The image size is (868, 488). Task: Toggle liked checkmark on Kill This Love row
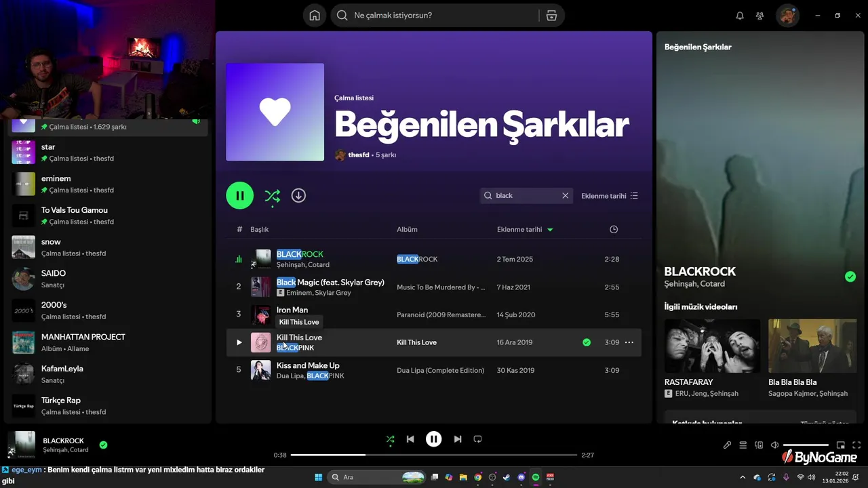click(x=587, y=343)
